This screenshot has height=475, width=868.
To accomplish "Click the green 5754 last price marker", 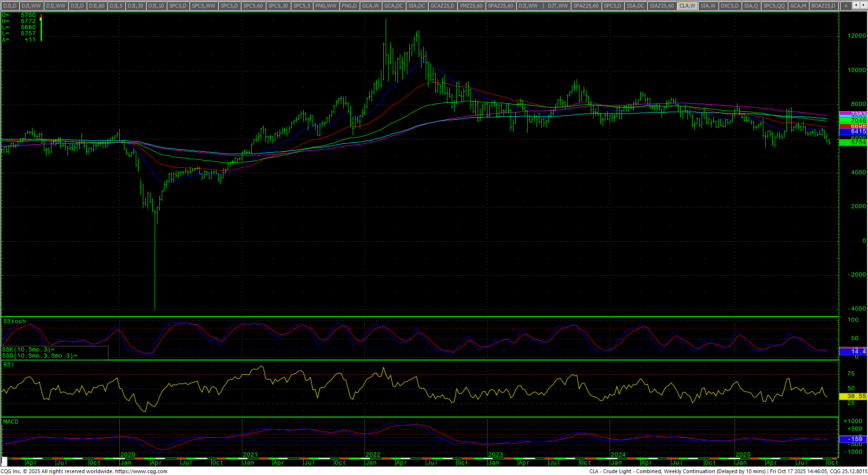I will pyautogui.click(x=853, y=142).
